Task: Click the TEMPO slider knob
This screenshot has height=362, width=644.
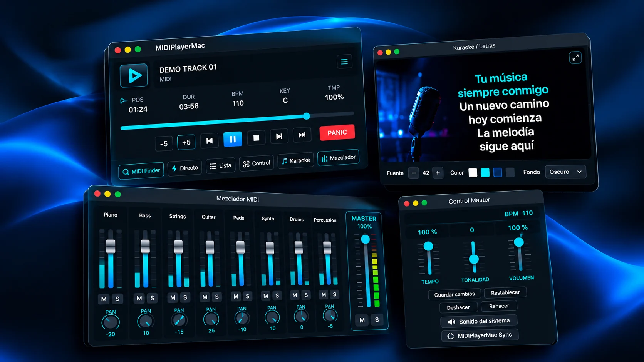Action: point(428,246)
